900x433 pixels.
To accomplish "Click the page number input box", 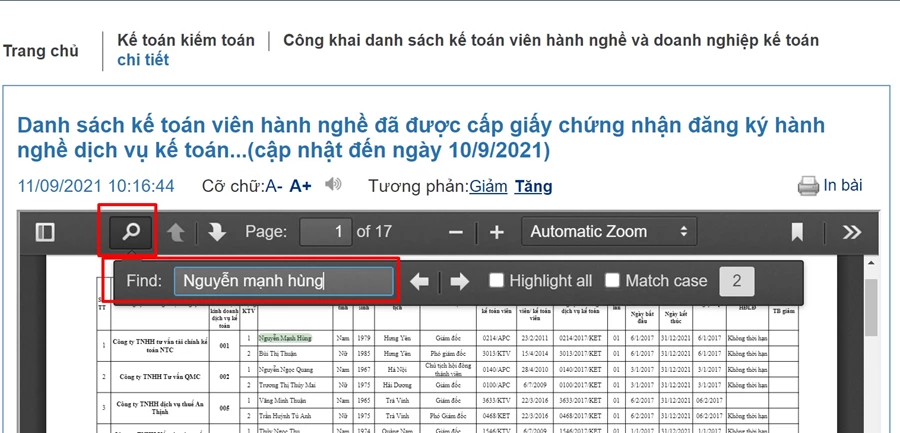I will tap(326, 231).
